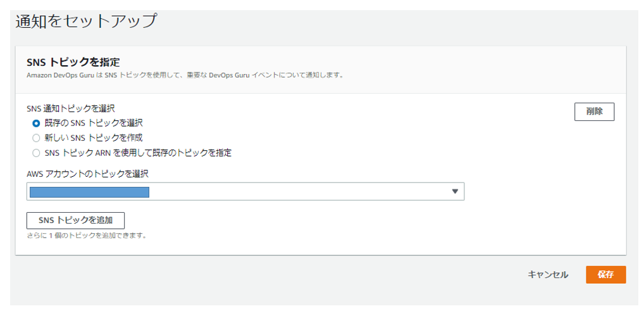Click the SNS トピックを指定 panel title
Viewport: 644px width, 311px height.
point(73,62)
